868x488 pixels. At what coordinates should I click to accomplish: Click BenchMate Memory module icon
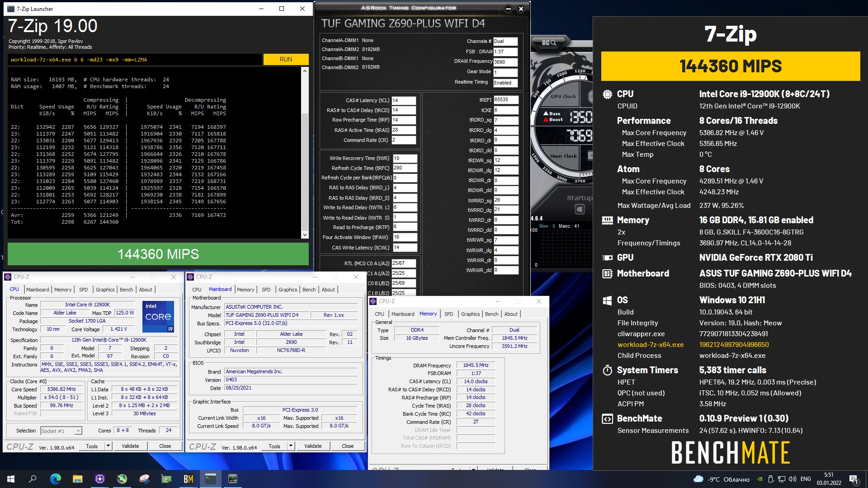(607, 220)
